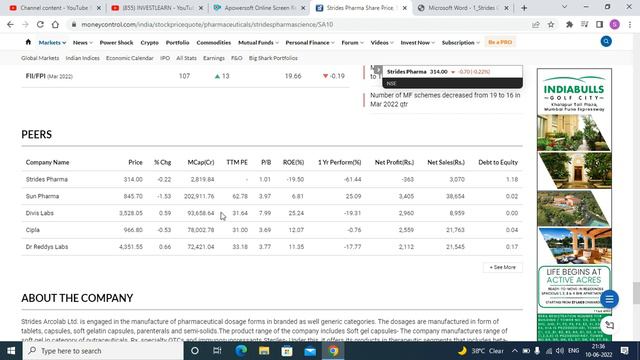The height and width of the screenshot is (360, 640).
Task: Click the Be a PRO button
Action: 500,42
